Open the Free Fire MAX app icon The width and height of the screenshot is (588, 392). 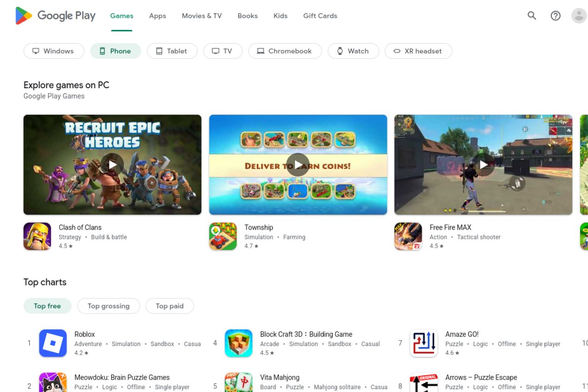pos(408,236)
